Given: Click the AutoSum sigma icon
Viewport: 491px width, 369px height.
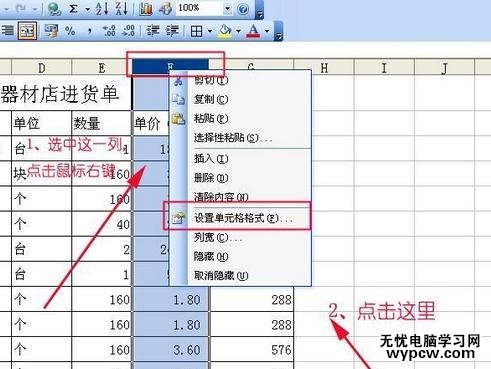Looking at the screenshot, I should (73, 9).
